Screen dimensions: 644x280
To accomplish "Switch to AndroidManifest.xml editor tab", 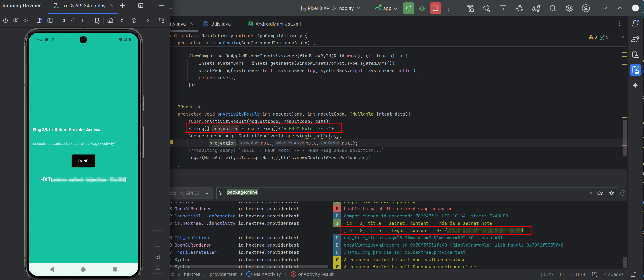I will 274,24.
